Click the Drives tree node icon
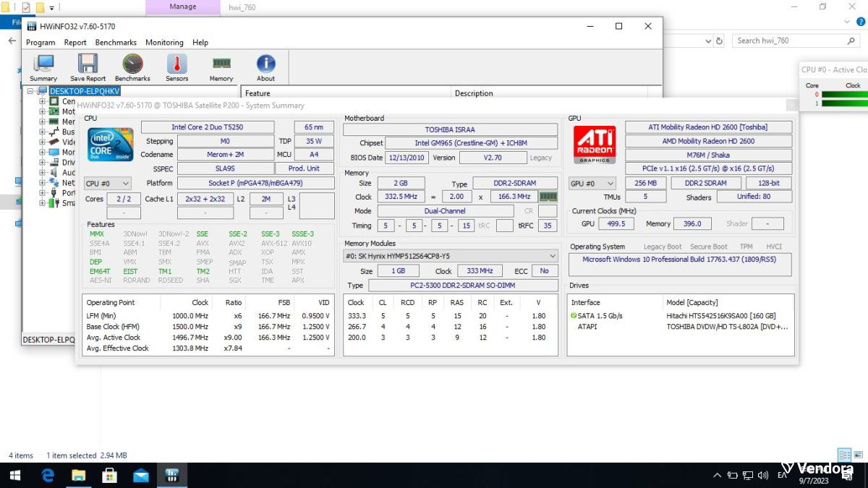 54,162
